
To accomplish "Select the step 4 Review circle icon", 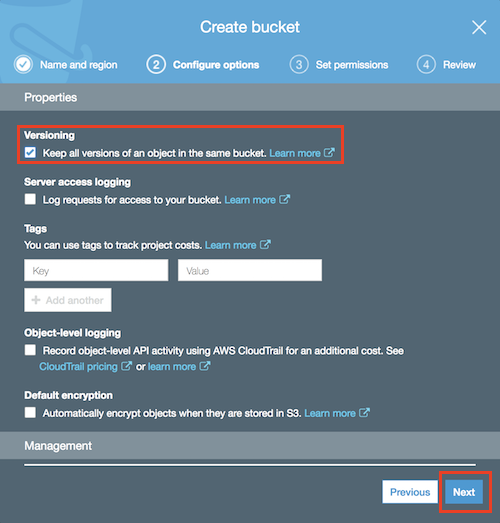I will click(x=426, y=64).
